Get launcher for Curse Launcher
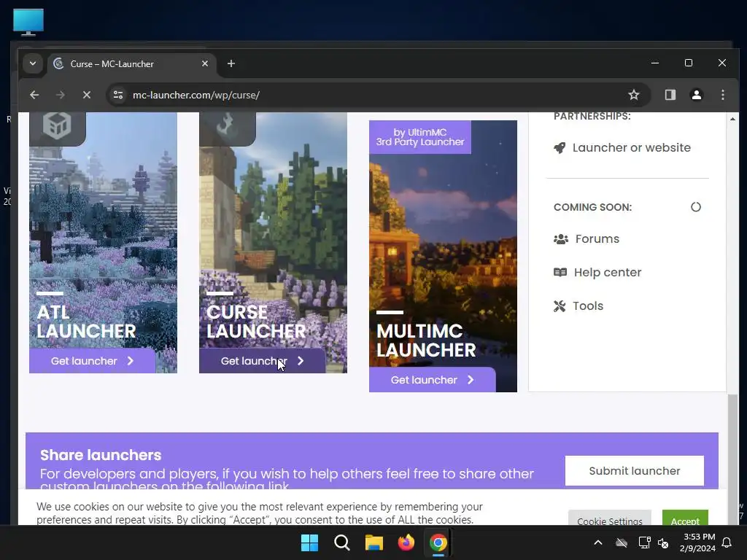 tap(262, 361)
